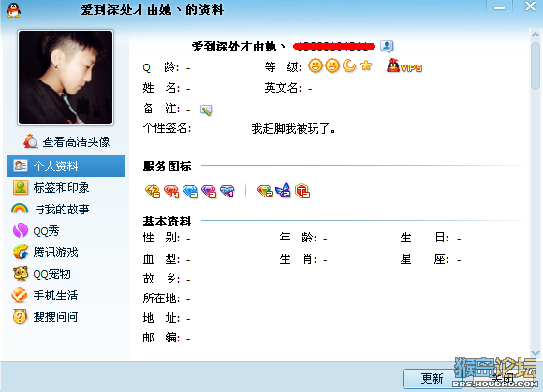Click the QQ宠物 pet icon
The width and height of the screenshot is (543, 392).
pyautogui.click(x=21, y=273)
